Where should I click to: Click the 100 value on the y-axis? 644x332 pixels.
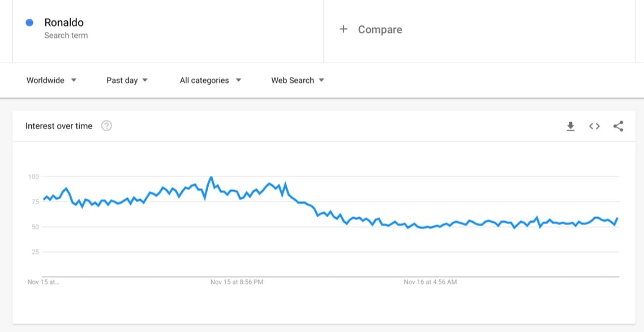[x=33, y=177]
